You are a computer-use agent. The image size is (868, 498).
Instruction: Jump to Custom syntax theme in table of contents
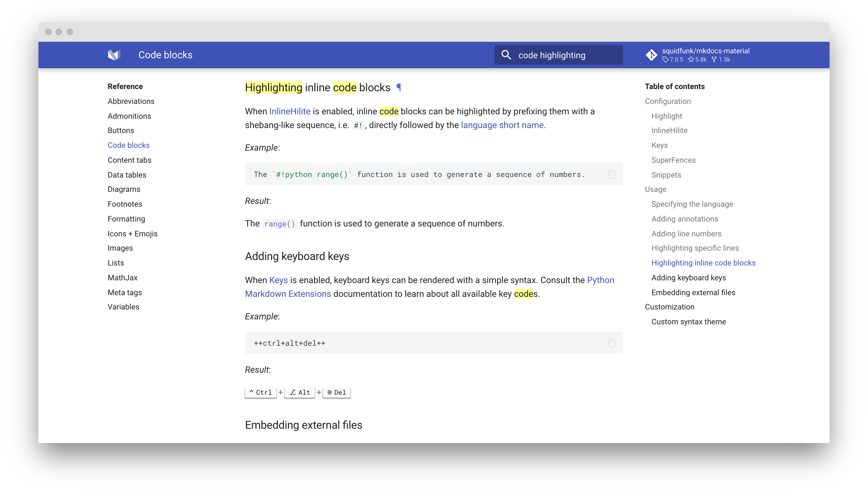click(689, 322)
